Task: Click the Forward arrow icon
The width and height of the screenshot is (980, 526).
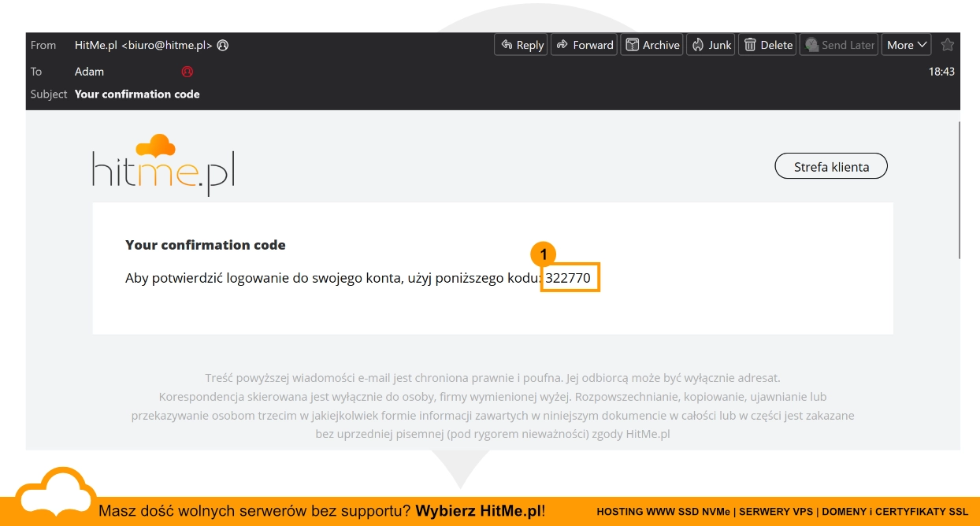Action: [562, 45]
